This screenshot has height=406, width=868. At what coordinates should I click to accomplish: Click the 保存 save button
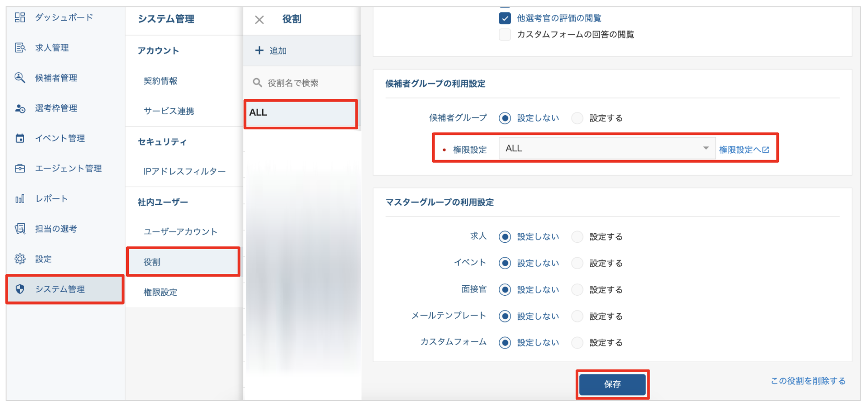612,385
